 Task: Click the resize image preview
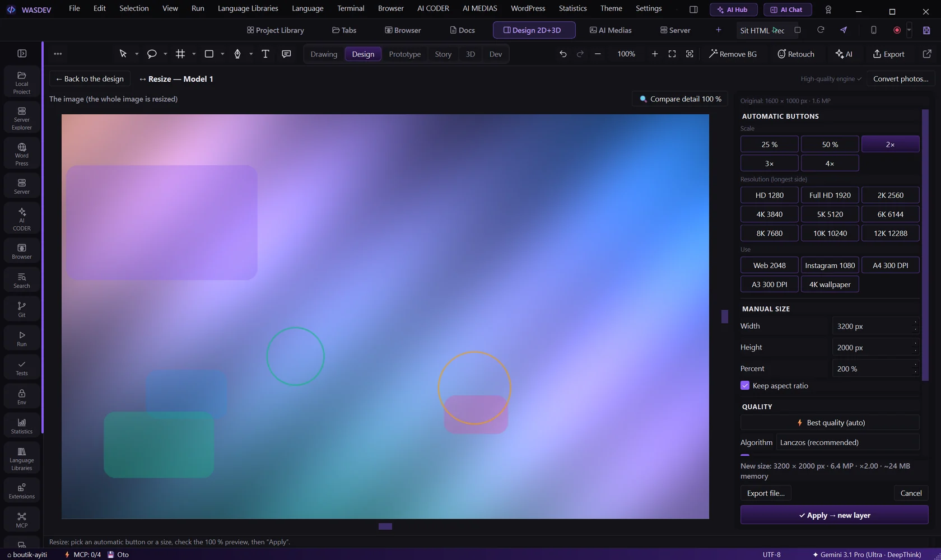(385, 316)
